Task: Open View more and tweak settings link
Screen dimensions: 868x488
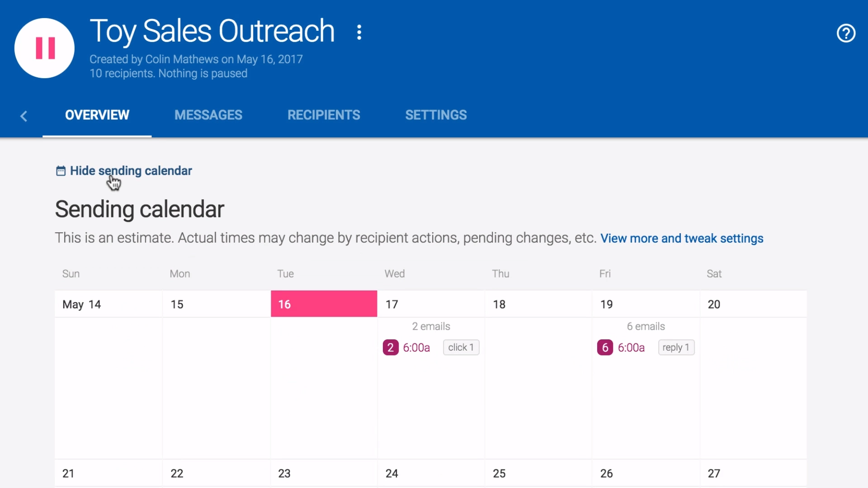Action: [682, 239]
